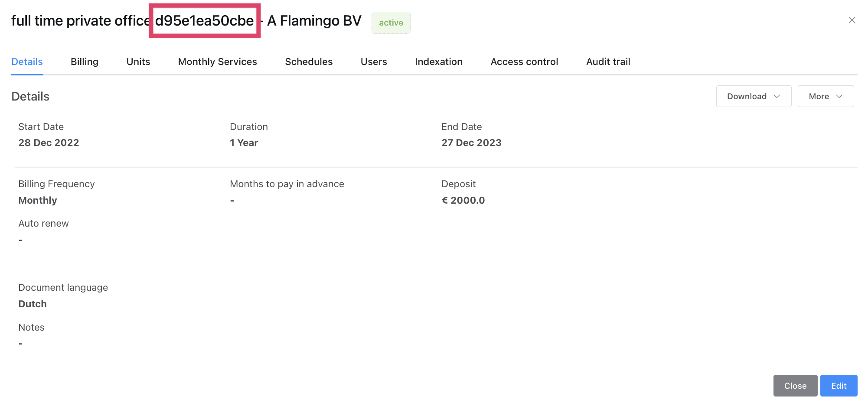868x403 pixels.
Task: Click the blue Edit button
Action: (x=838, y=386)
